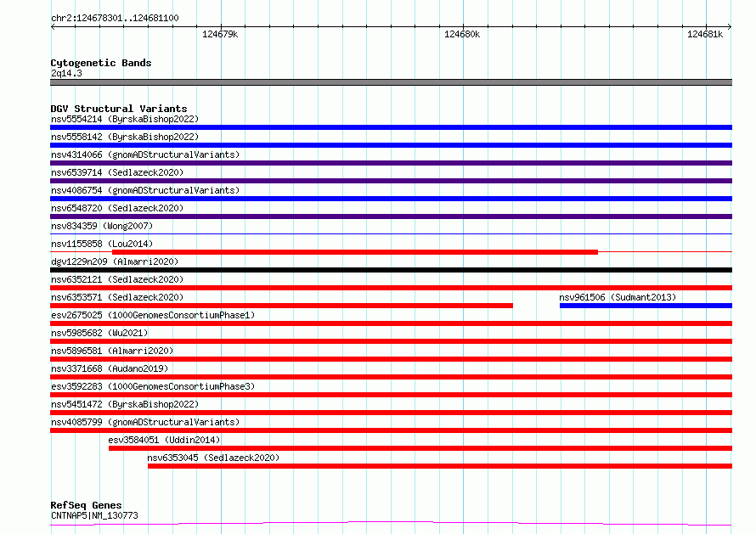
Task: Select the nsv5985682 (Wu2021) label
Action: click(x=99, y=333)
